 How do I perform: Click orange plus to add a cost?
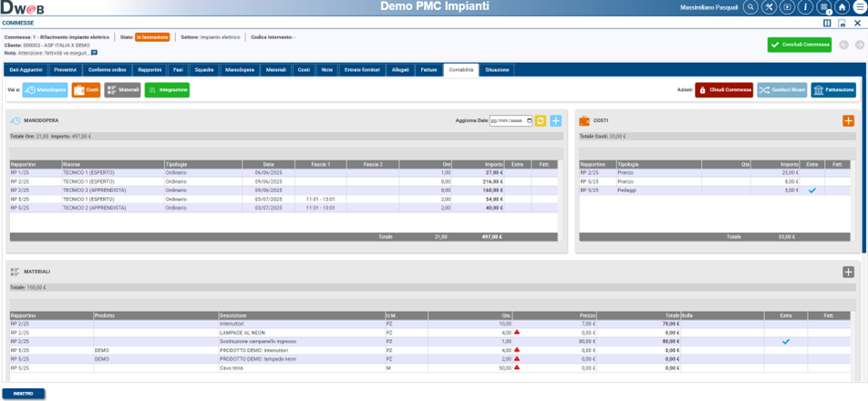pyautogui.click(x=848, y=120)
